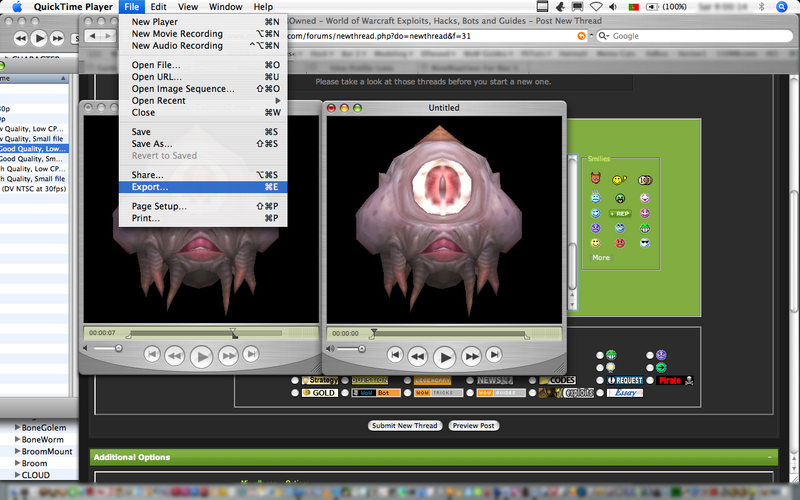The image size is (800, 500).
Task: Choose New Movie Recording from File menu
Action: (x=203, y=34)
